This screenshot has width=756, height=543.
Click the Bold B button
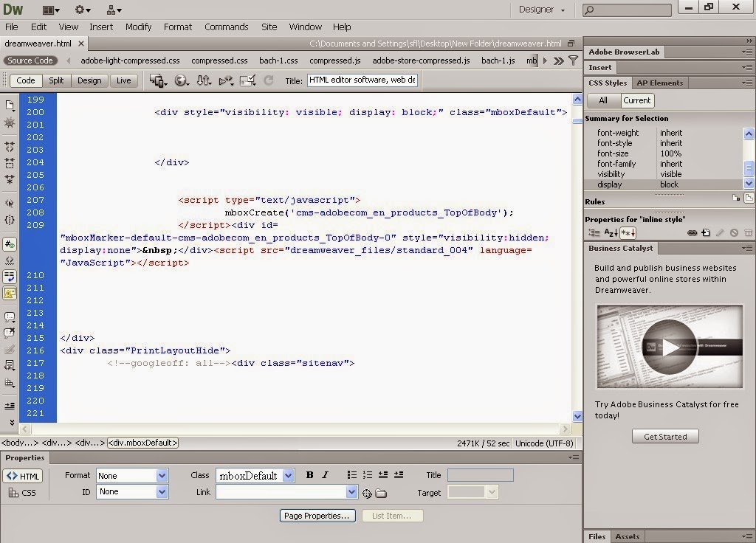pos(309,475)
